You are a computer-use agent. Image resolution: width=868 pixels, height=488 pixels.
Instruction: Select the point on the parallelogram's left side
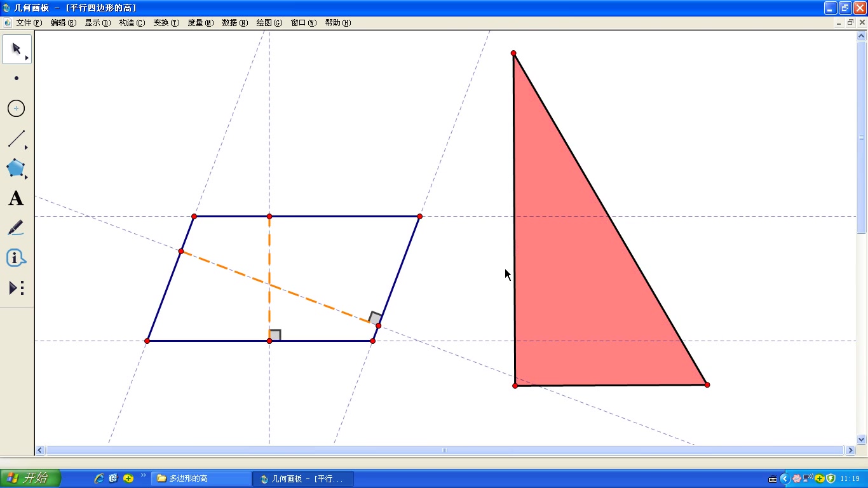coord(181,252)
